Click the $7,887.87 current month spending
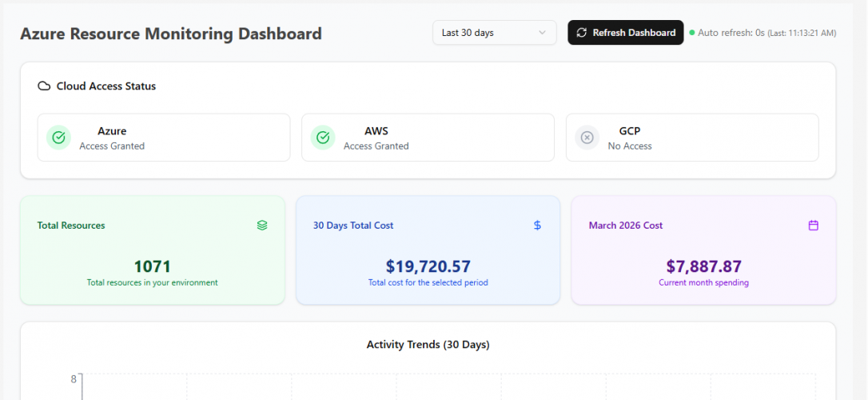 [x=703, y=266]
